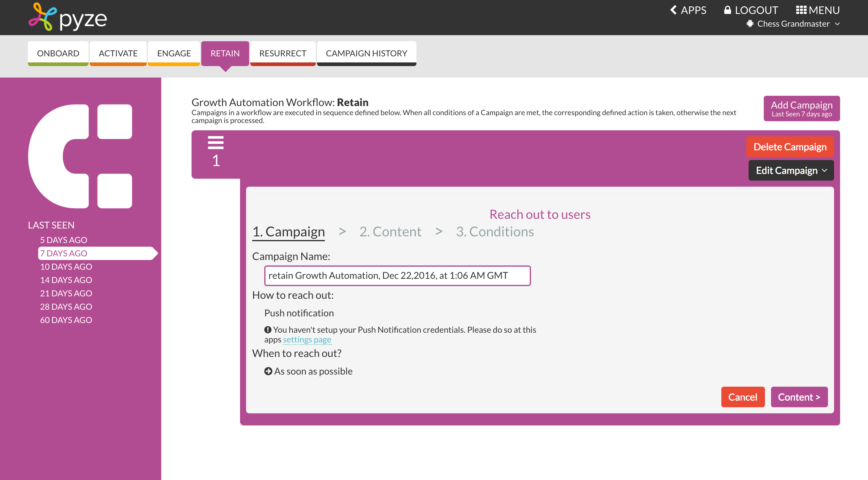Switch to the RESURRECT tab
The width and height of the screenshot is (868, 480).
point(282,53)
